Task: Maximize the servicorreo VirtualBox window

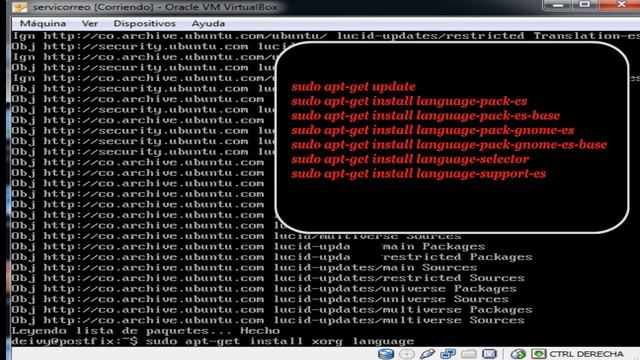Action: click(x=584, y=5)
